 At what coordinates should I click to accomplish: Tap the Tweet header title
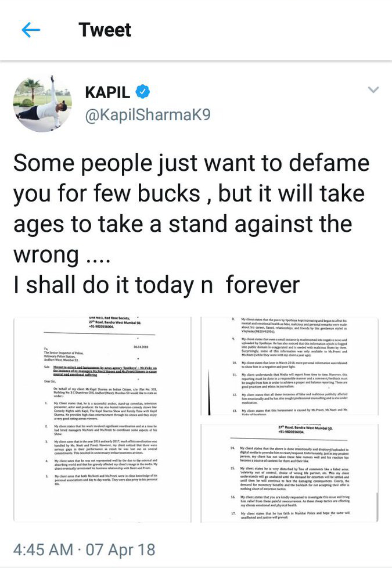105,30
